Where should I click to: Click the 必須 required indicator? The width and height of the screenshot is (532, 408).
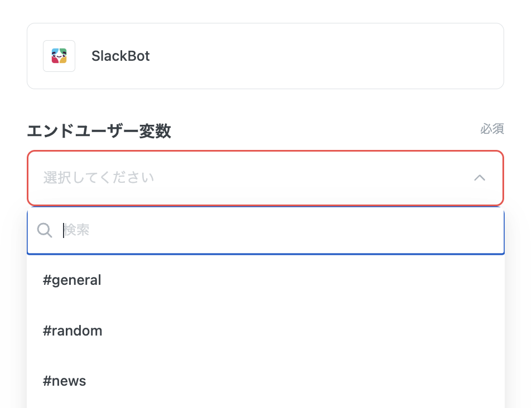492,129
